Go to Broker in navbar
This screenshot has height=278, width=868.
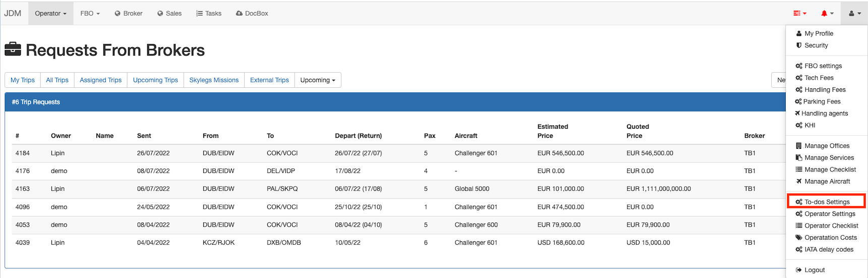click(129, 14)
